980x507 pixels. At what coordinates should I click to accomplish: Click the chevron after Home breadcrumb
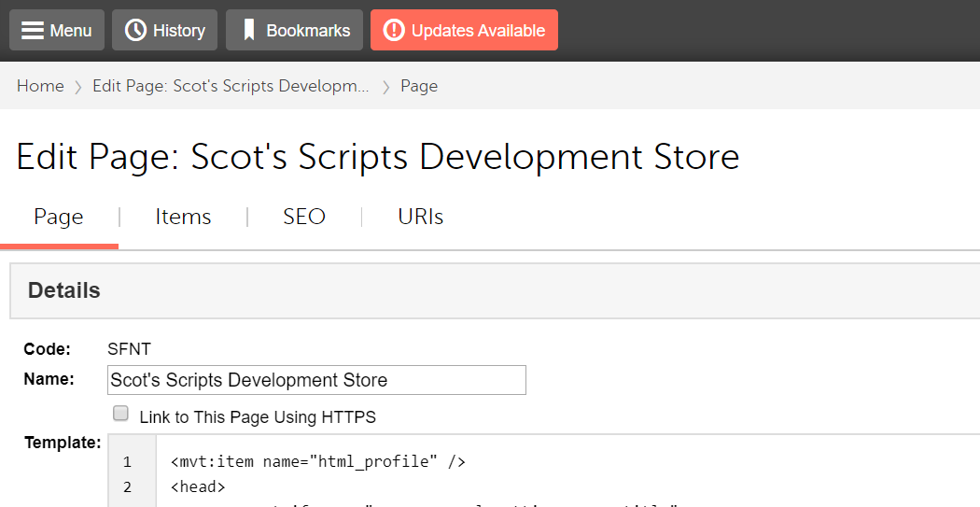pos(78,87)
